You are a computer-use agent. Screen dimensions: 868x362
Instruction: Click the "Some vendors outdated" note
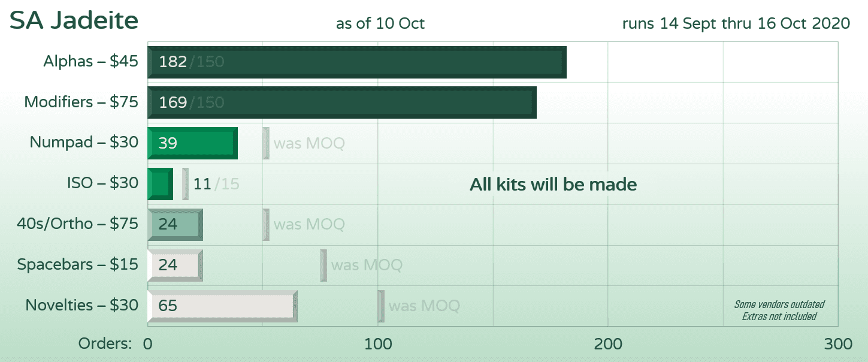click(x=779, y=304)
